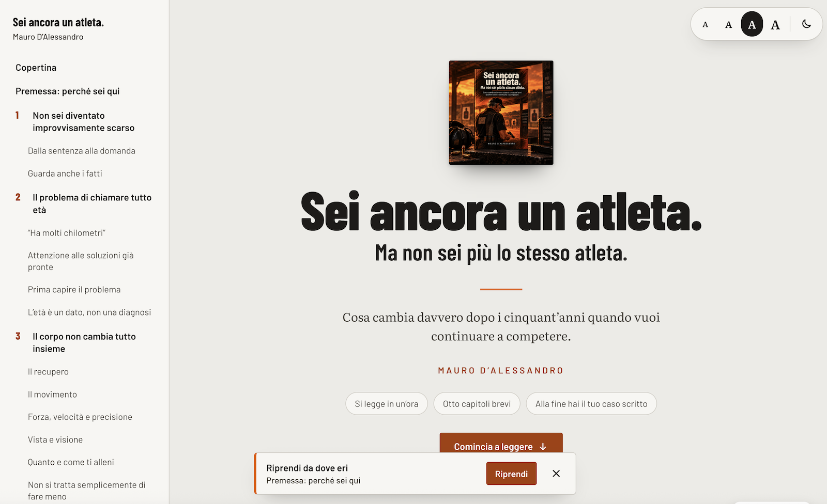
Task: Click the main heading 'Sei ancora un atleta.'
Action: 501,212
